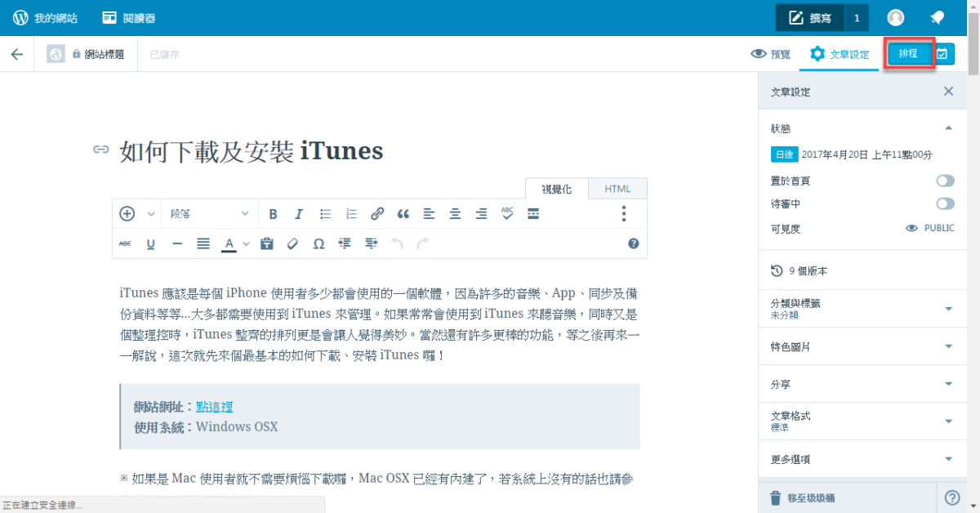
Task: Click the drafts count badge 1
Action: pyautogui.click(x=857, y=18)
